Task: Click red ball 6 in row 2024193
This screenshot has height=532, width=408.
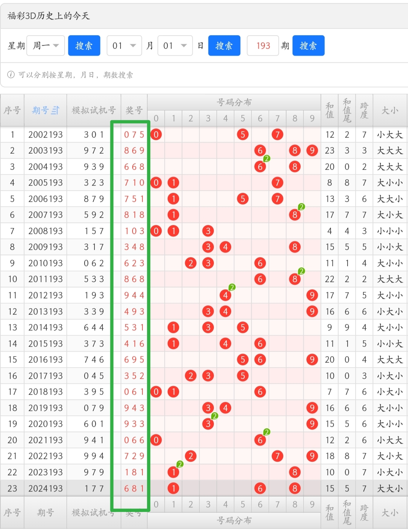Action: pyautogui.click(x=260, y=489)
